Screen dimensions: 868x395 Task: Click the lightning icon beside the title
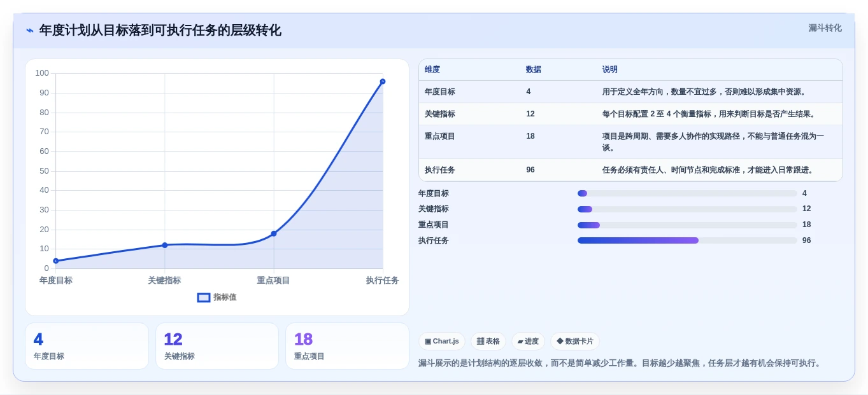click(x=30, y=31)
